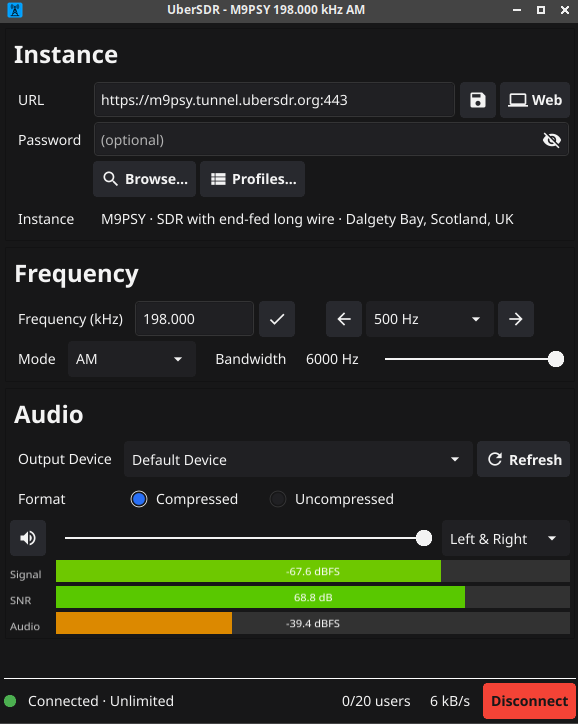Expand the Output Device dropdown
578x724 pixels.
click(x=298, y=459)
